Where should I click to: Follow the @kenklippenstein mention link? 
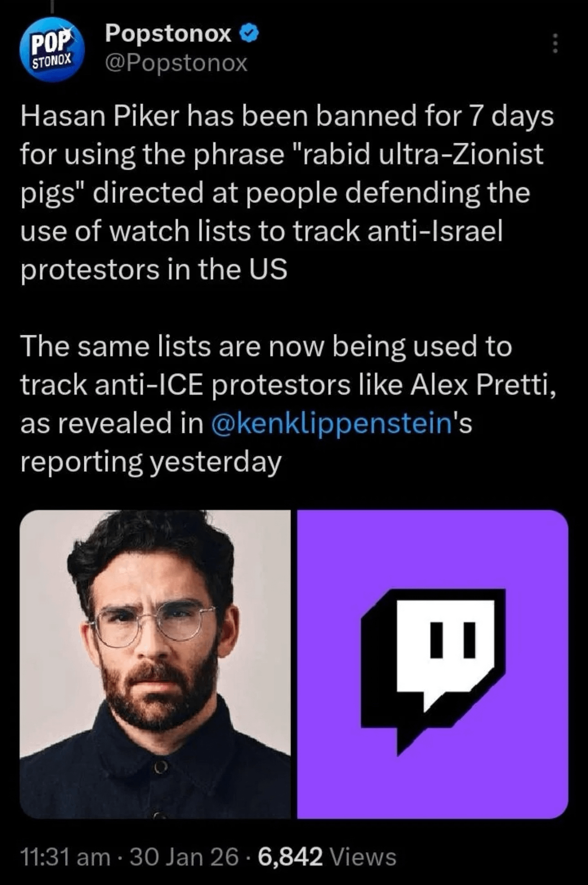coord(331,423)
